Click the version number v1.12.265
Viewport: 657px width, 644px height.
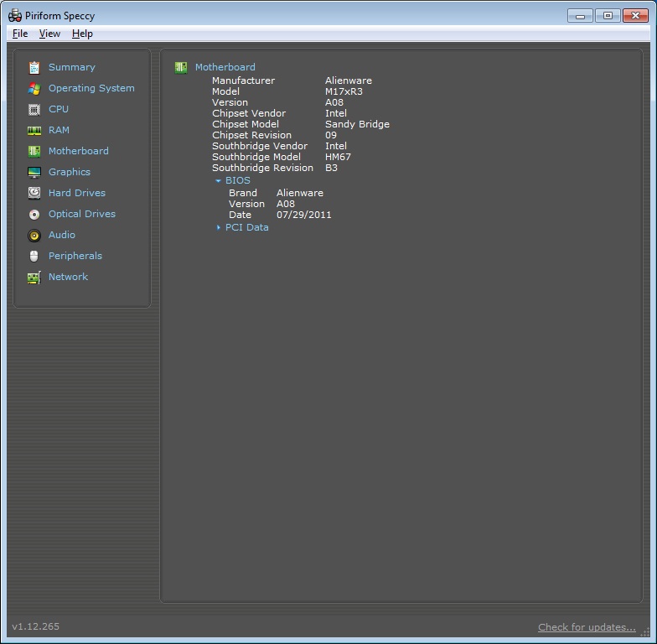35,626
